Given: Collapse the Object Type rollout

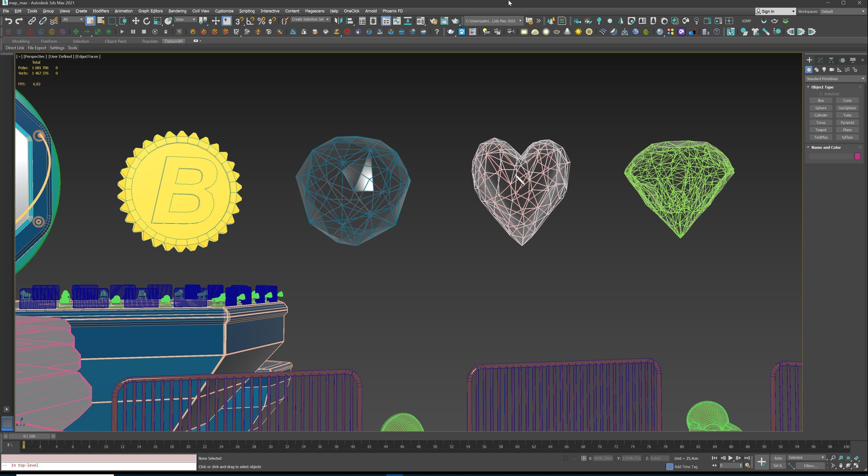Looking at the screenshot, I should [822, 87].
